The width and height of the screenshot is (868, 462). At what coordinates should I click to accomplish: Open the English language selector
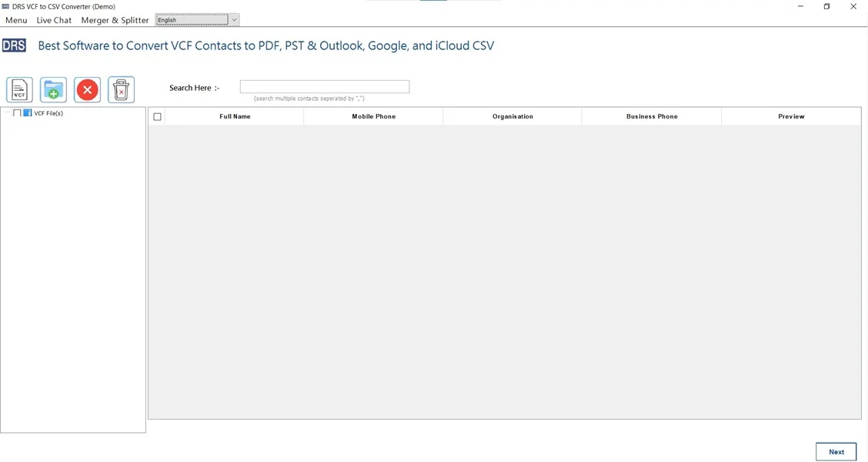point(193,19)
